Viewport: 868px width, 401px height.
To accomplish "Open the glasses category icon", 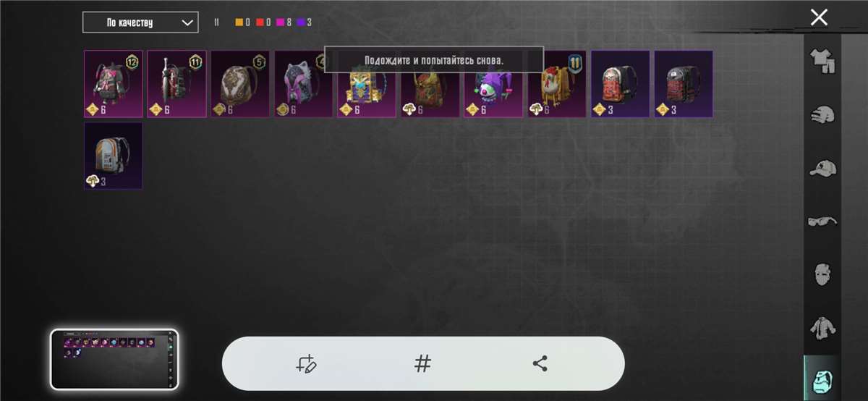I will click(x=822, y=221).
